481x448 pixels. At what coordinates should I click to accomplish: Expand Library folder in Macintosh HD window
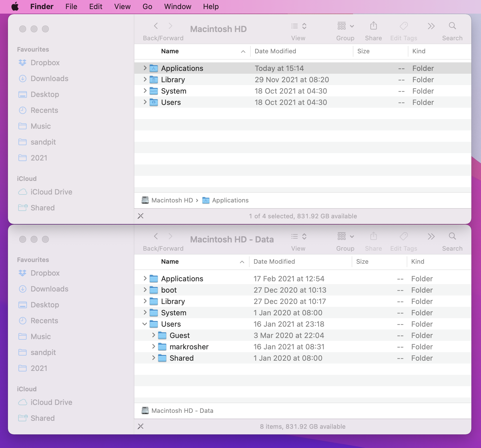145,79
